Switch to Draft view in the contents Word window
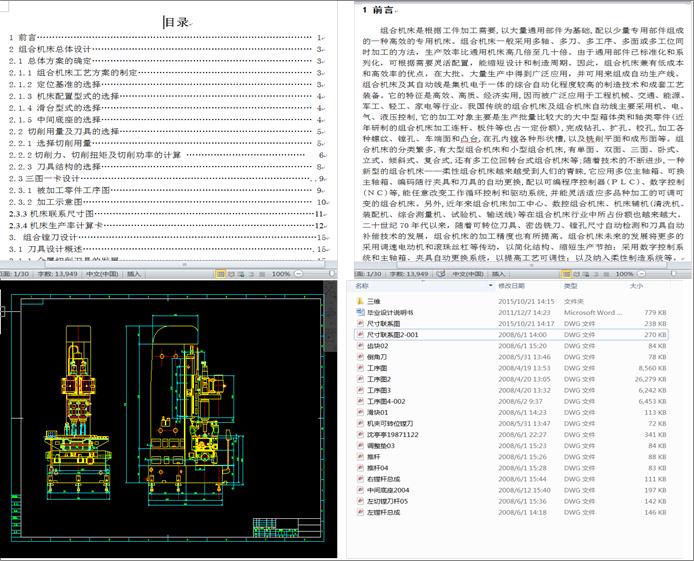 pyautogui.click(x=262, y=274)
